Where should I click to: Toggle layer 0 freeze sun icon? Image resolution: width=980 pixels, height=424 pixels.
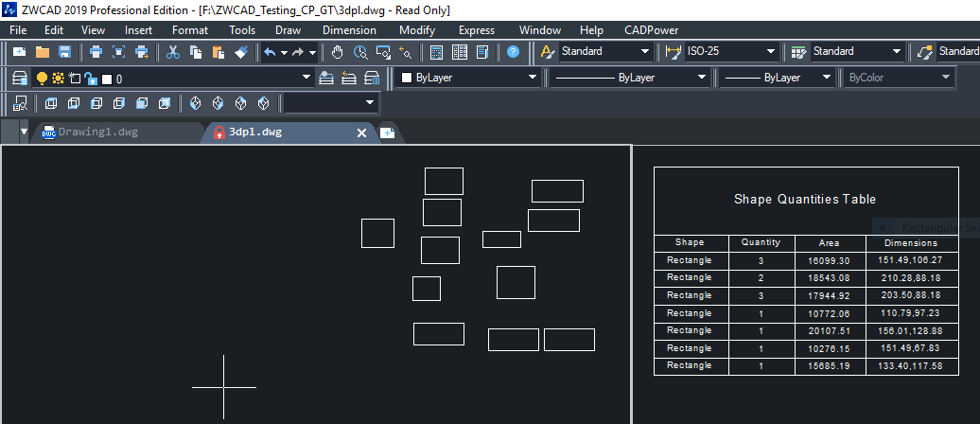58,79
